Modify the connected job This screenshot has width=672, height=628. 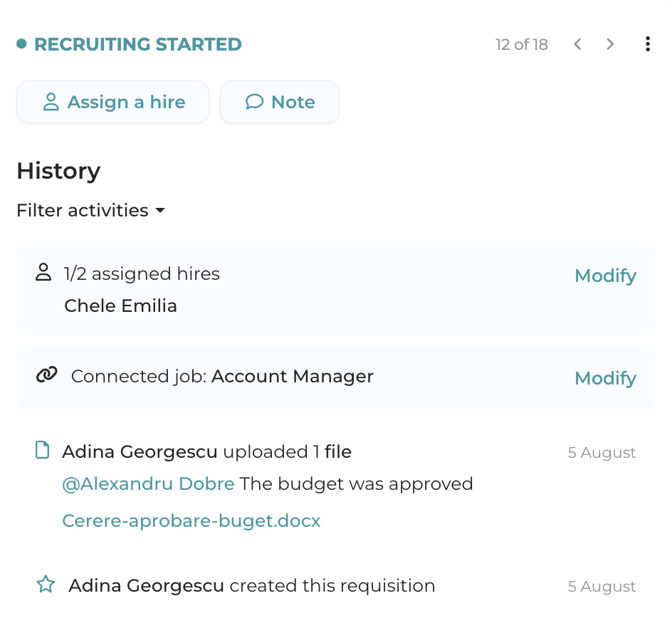605,378
